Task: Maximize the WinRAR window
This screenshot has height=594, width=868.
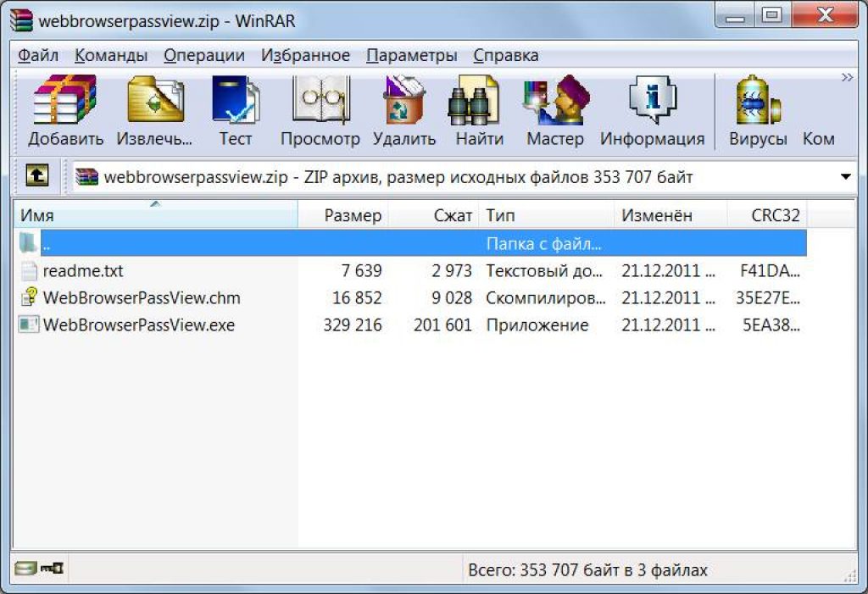Action: click(772, 15)
